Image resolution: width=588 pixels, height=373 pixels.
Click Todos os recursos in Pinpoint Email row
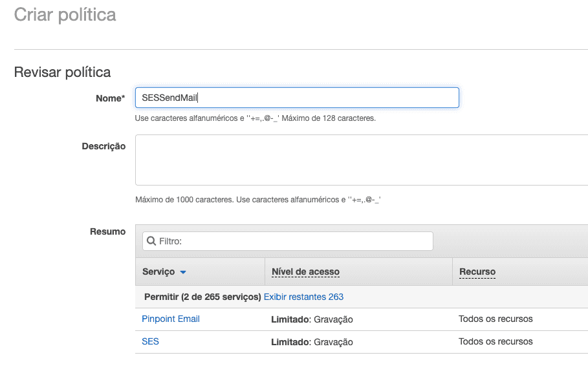click(x=495, y=319)
